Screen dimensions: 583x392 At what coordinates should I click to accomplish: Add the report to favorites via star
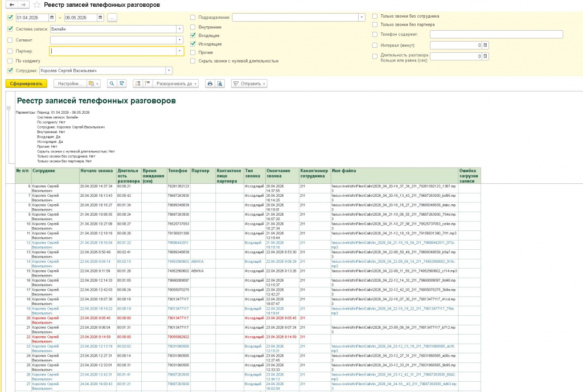coord(36,5)
